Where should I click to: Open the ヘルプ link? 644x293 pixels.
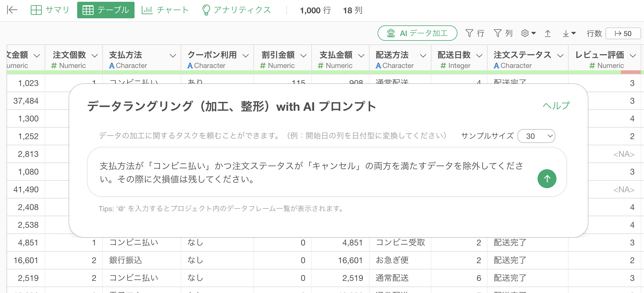[556, 106]
